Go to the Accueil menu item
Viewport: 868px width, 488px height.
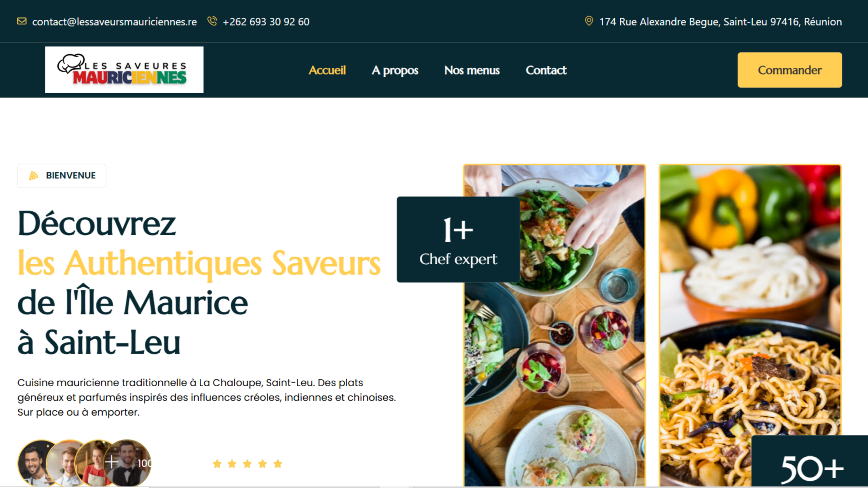327,70
